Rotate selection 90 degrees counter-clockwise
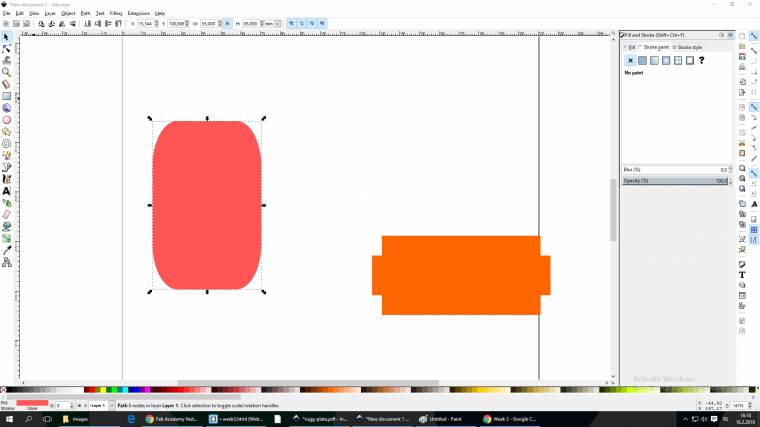Image resolution: width=760 pixels, height=427 pixels. pyautogui.click(x=41, y=23)
